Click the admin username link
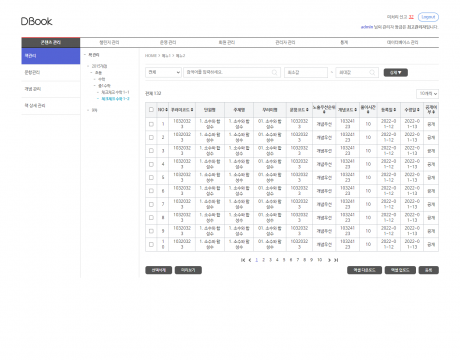Screen dimensions: 460x360 coord(367,27)
